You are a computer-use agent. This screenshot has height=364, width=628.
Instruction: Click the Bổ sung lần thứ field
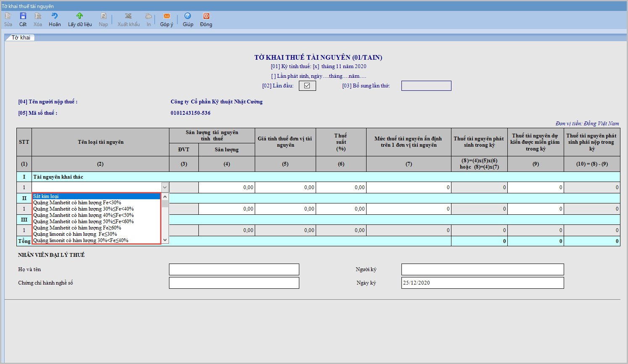coord(426,86)
